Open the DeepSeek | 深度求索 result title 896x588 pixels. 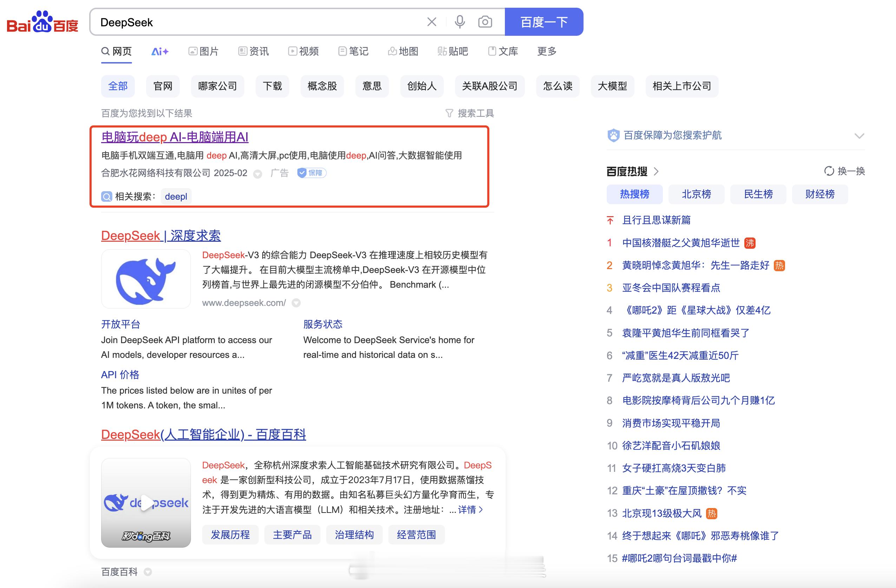click(161, 235)
